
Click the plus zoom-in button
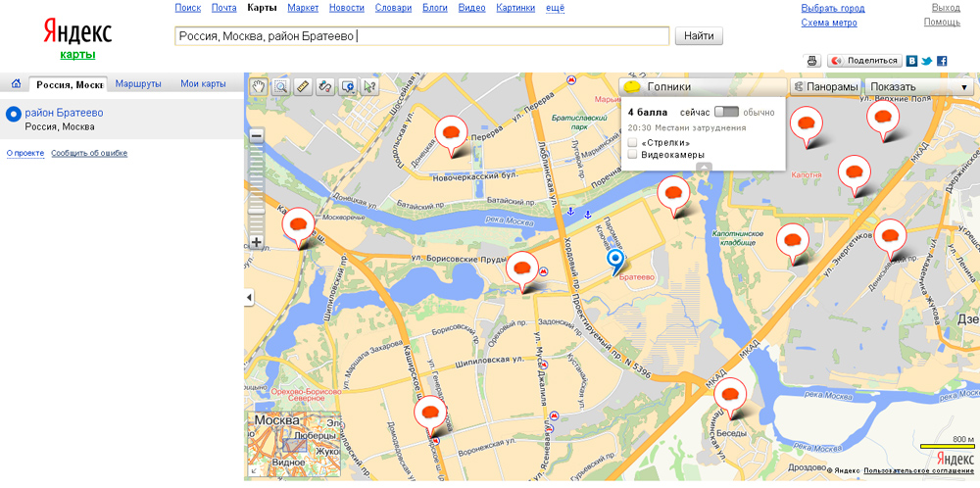(x=257, y=242)
